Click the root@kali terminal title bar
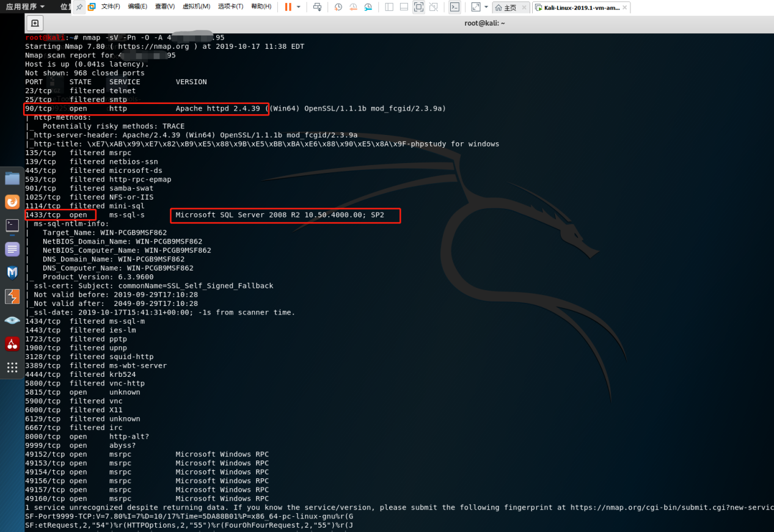The height and width of the screenshot is (532, 774). pos(484,23)
